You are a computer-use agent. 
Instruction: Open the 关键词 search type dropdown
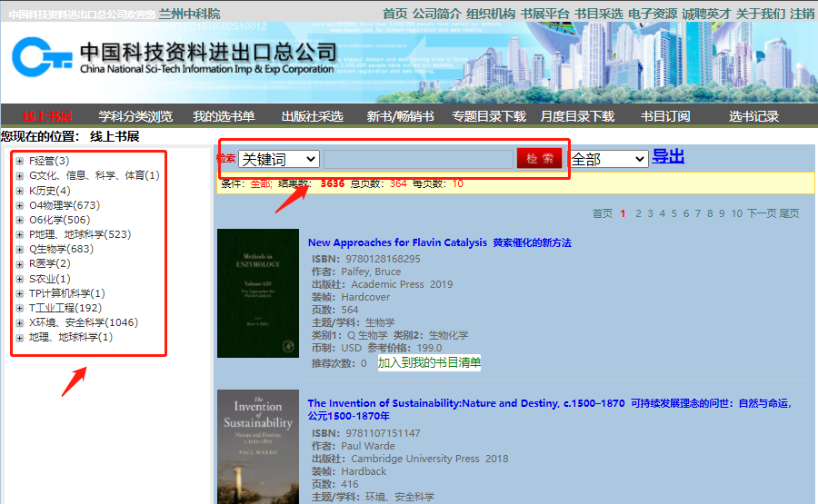point(279,159)
